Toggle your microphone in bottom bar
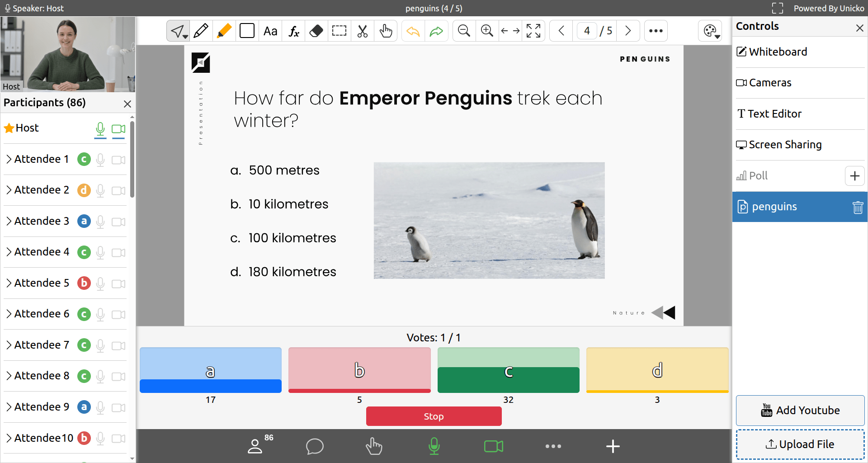Screen dimensions: 868x463 click(x=434, y=446)
